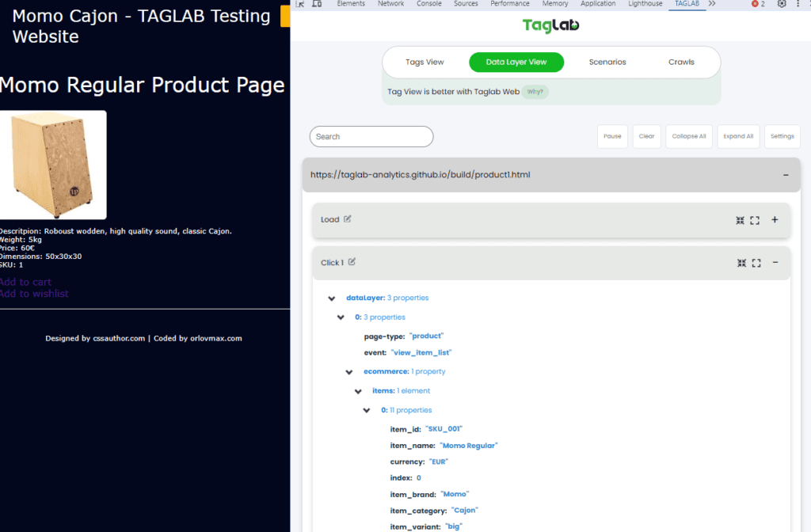Image resolution: width=811 pixels, height=532 pixels.
Task: Collapse all nodes in Click 1 row
Action: click(741, 263)
